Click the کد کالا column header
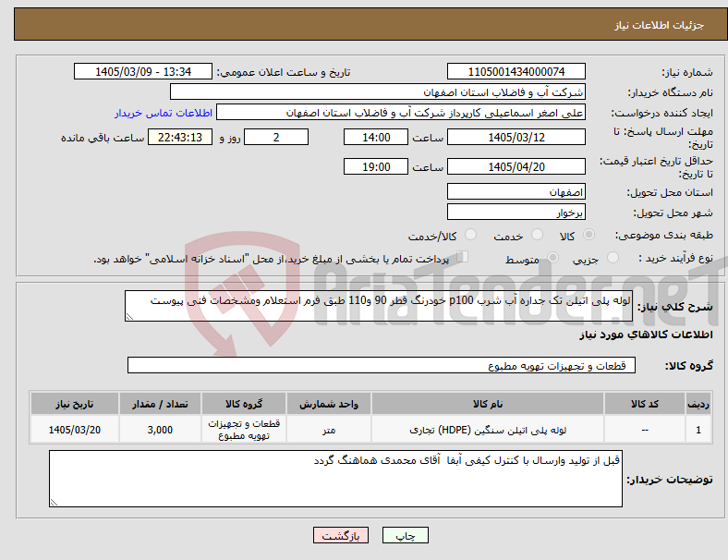This screenshot has width=728, height=560. point(645,404)
